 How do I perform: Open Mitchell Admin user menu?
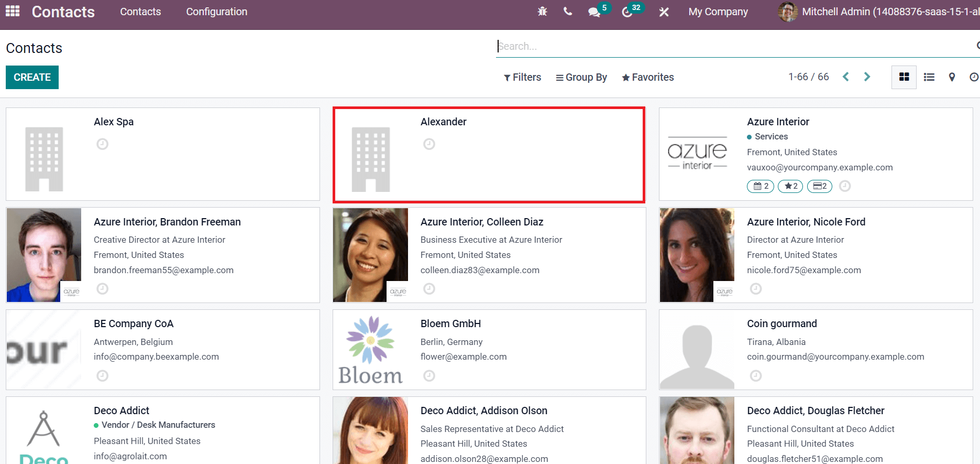point(878,12)
